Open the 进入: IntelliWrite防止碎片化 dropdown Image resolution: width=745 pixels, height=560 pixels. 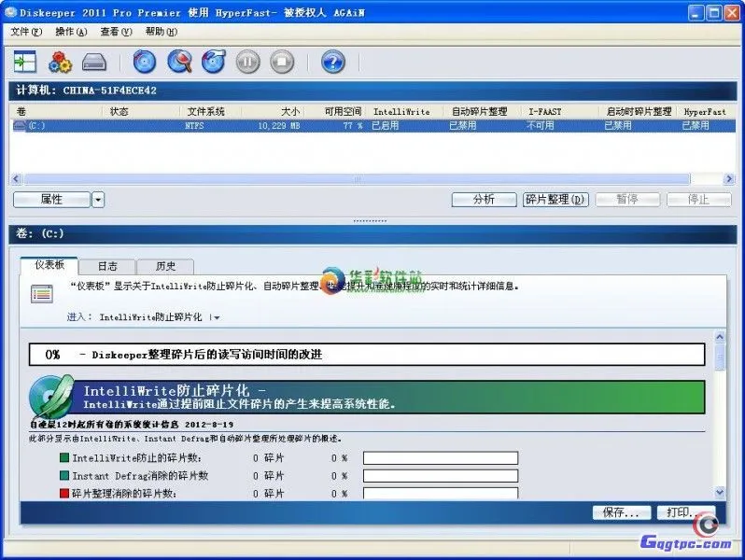point(217,317)
